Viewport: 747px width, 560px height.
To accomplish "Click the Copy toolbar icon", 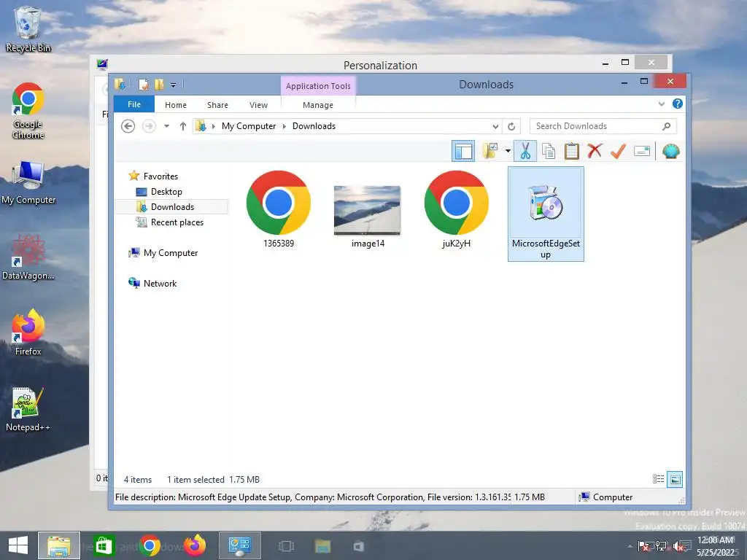I will pyautogui.click(x=549, y=152).
